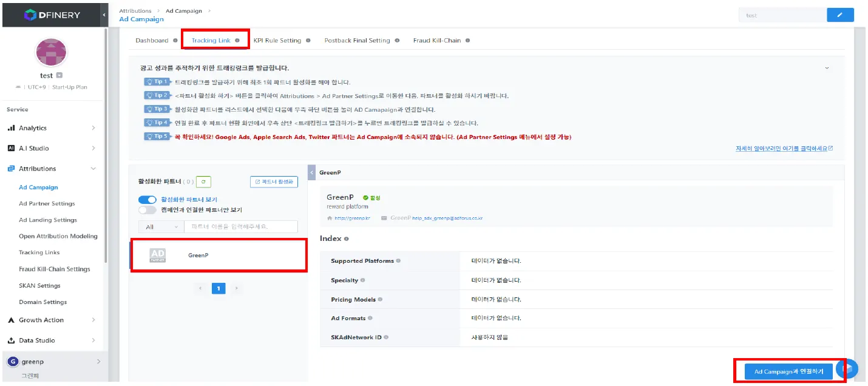Collapse the tips panel chevron

pyautogui.click(x=827, y=68)
